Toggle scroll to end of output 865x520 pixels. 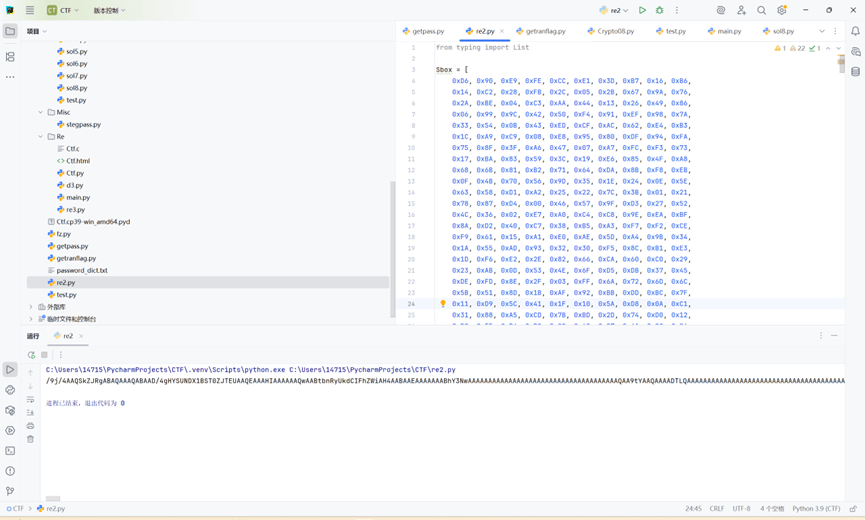30,412
